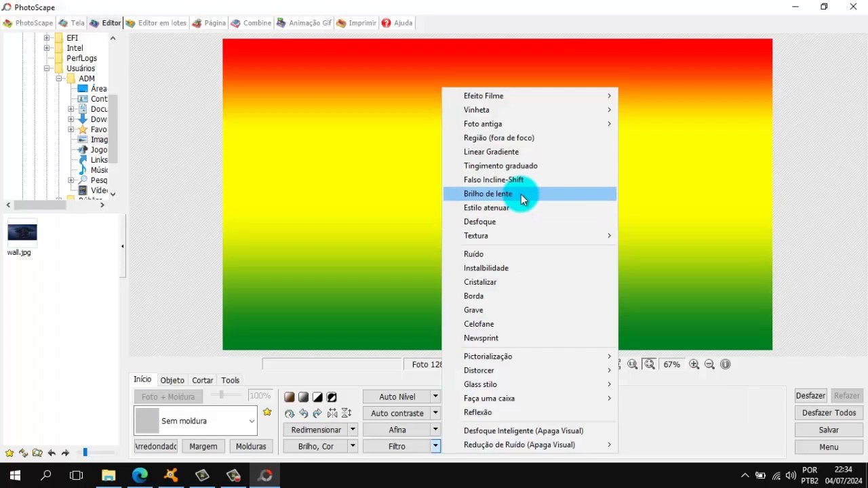Open the Combine tab
The height and width of the screenshot is (488, 868).
coord(251,23)
